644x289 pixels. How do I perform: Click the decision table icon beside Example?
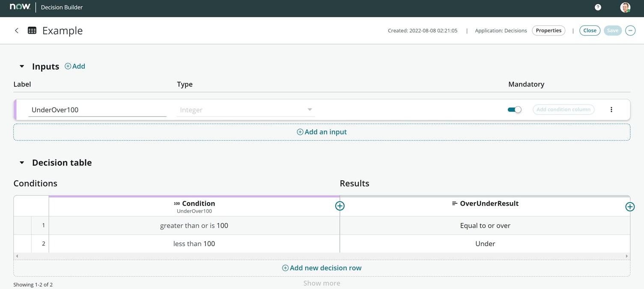point(32,30)
